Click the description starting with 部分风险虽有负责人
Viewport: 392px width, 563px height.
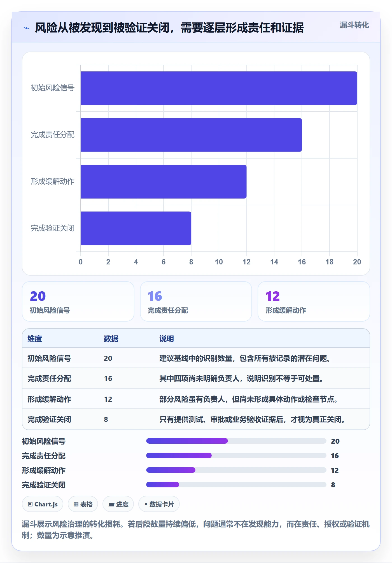[x=249, y=399]
